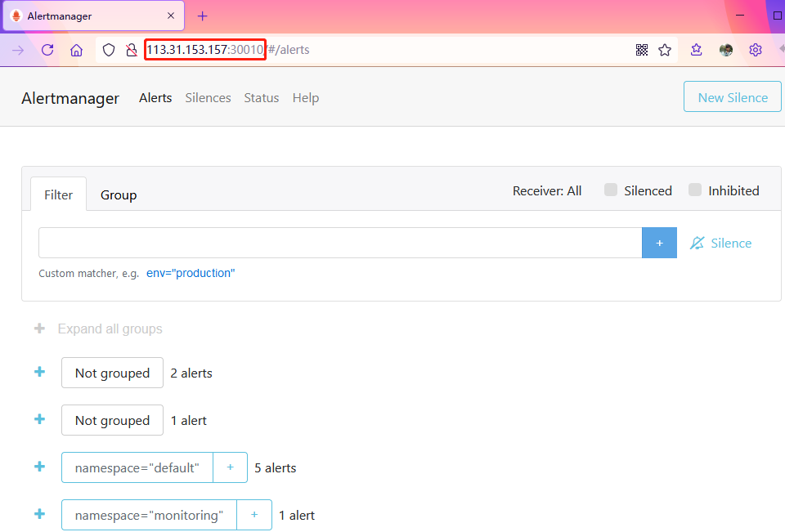
Task: Enable the Silenced checkbox
Action: [611, 190]
